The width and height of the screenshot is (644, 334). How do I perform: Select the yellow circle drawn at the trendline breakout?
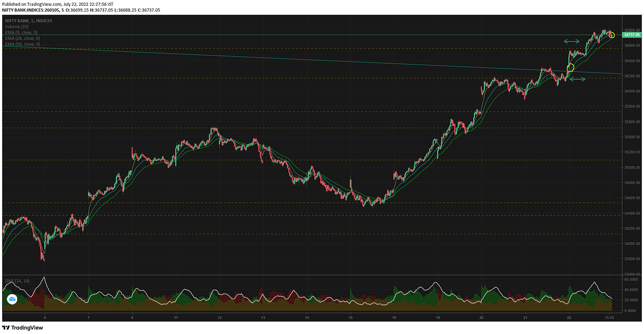tap(571, 68)
